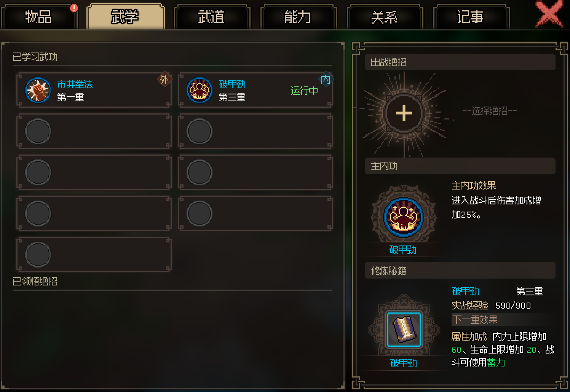
Task: Close the panel with red X
Action: (x=549, y=14)
